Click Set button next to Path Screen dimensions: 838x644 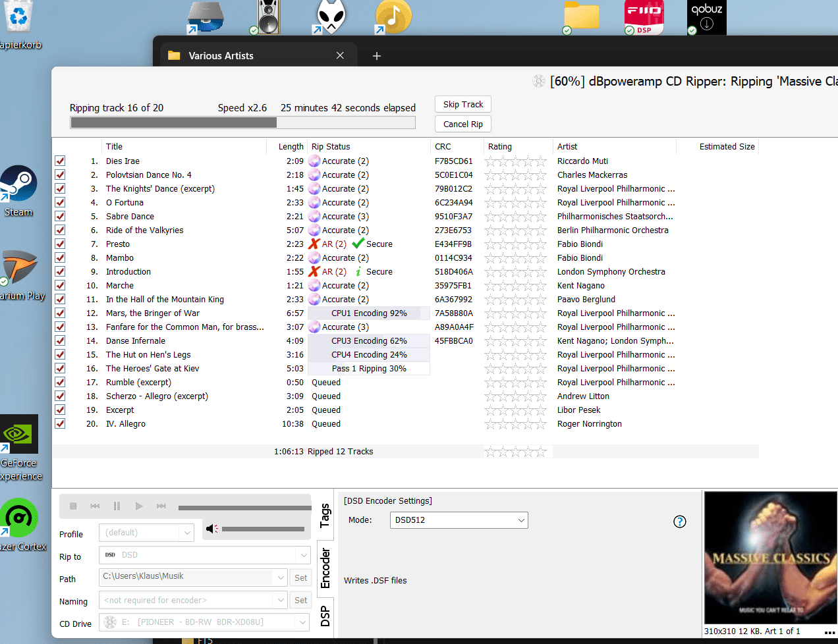click(301, 577)
